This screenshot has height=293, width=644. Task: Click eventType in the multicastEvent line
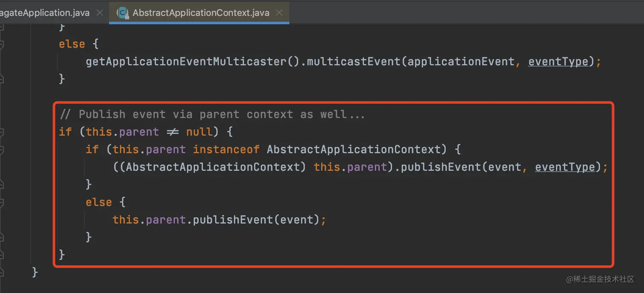[x=558, y=62]
